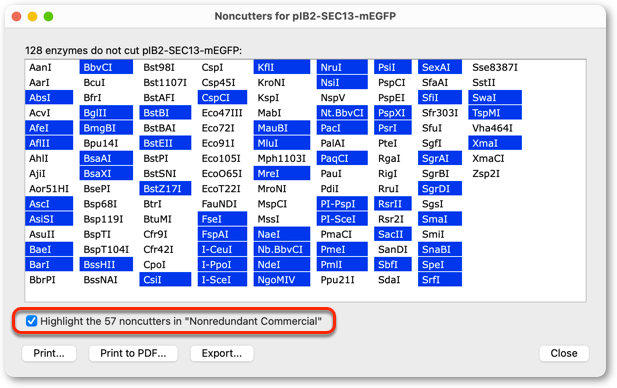Image resolution: width=617 pixels, height=388 pixels.
Task: Select highlighted enzyme BsaXI
Action: click(x=106, y=174)
